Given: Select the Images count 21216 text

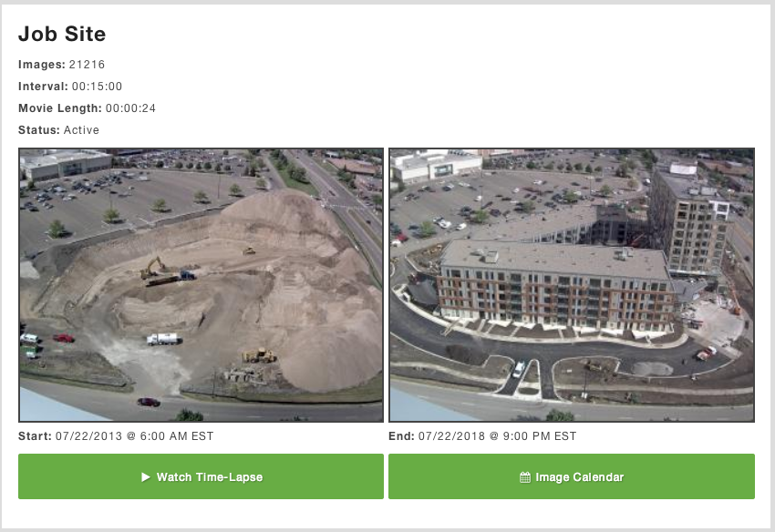Looking at the screenshot, I should (x=87, y=65).
